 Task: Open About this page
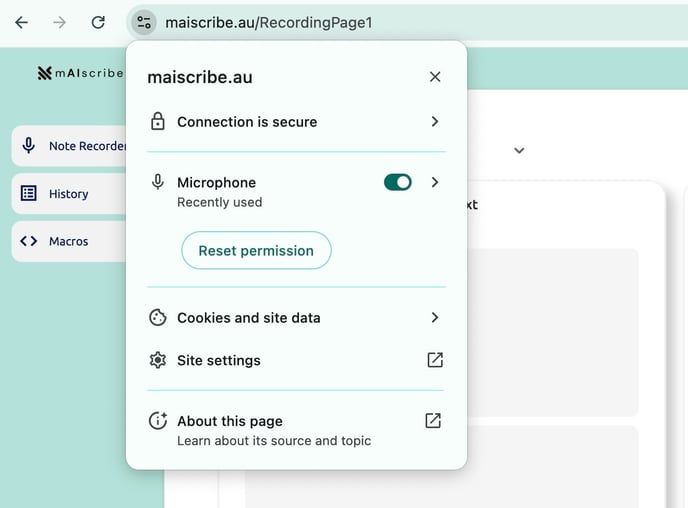(296, 430)
